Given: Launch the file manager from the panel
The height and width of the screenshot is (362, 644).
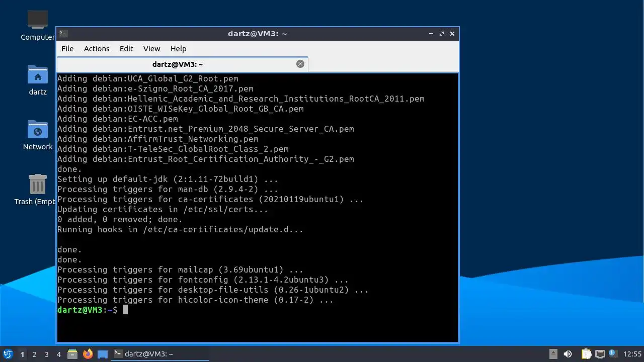Looking at the screenshot, I should click(72, 354).
